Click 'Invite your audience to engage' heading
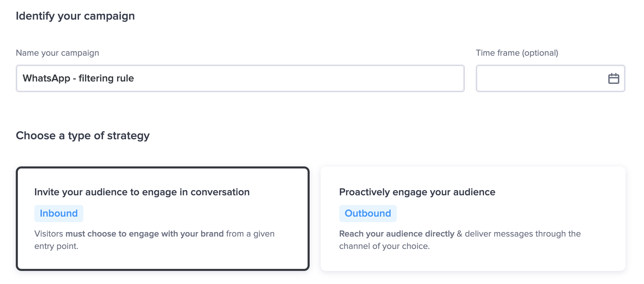The image size is (644, 284). 142,192
